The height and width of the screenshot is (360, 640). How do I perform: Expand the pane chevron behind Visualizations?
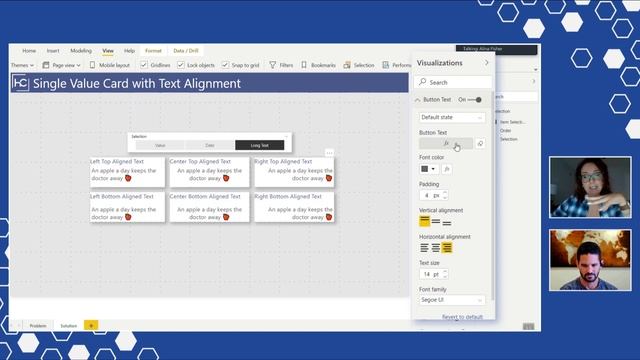[533, 82]
